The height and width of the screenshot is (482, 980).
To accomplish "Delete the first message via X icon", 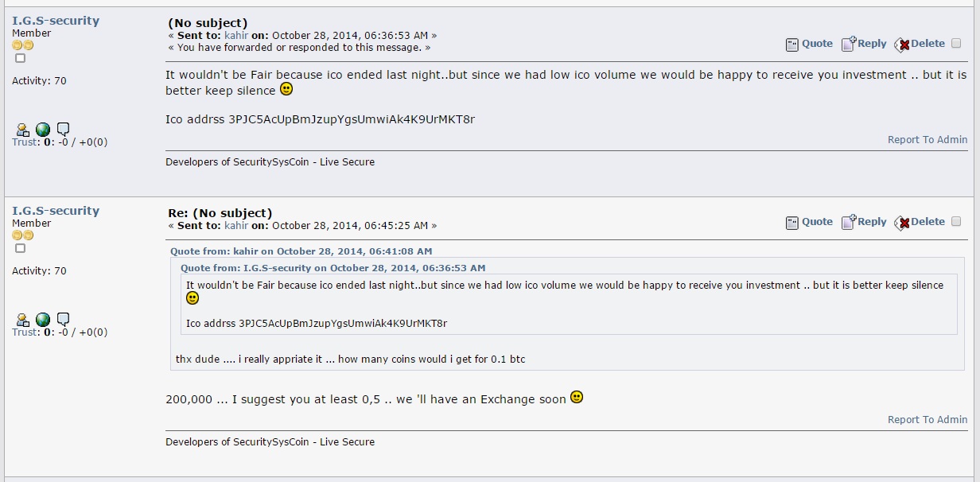I will [x=902, y=45].
